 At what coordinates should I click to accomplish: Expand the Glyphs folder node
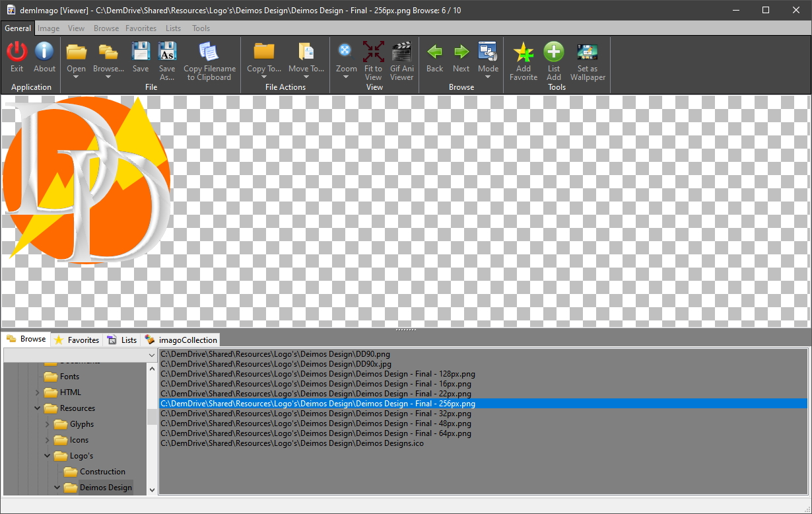[48, 424]
